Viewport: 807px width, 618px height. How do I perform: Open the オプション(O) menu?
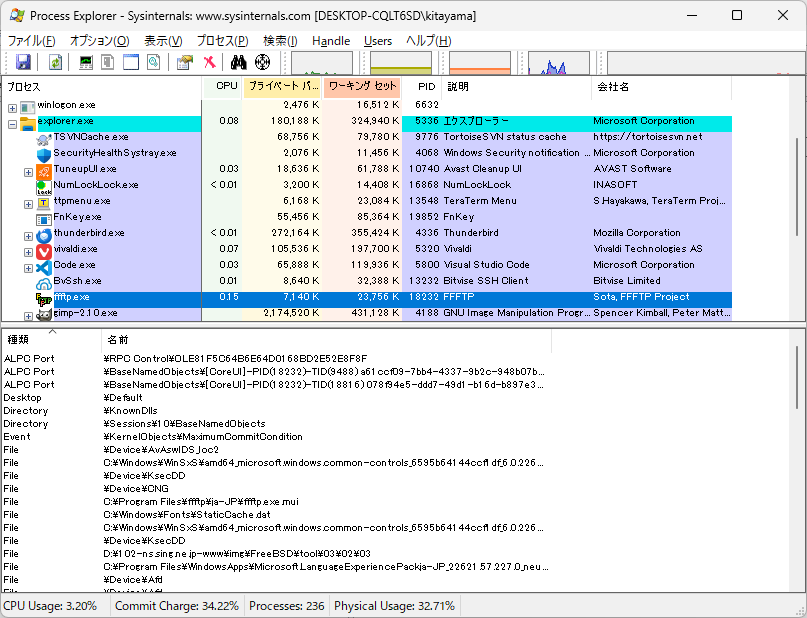click(x=100, y=41)
